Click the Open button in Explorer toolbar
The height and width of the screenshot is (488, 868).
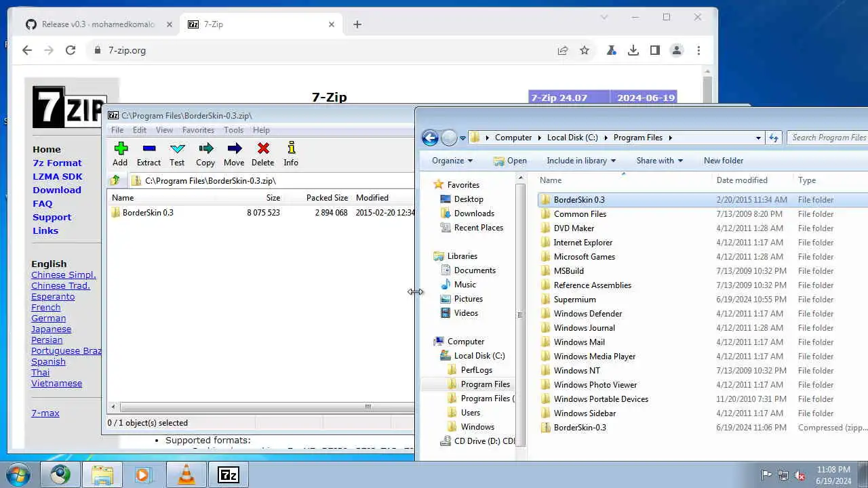point(509,161)
